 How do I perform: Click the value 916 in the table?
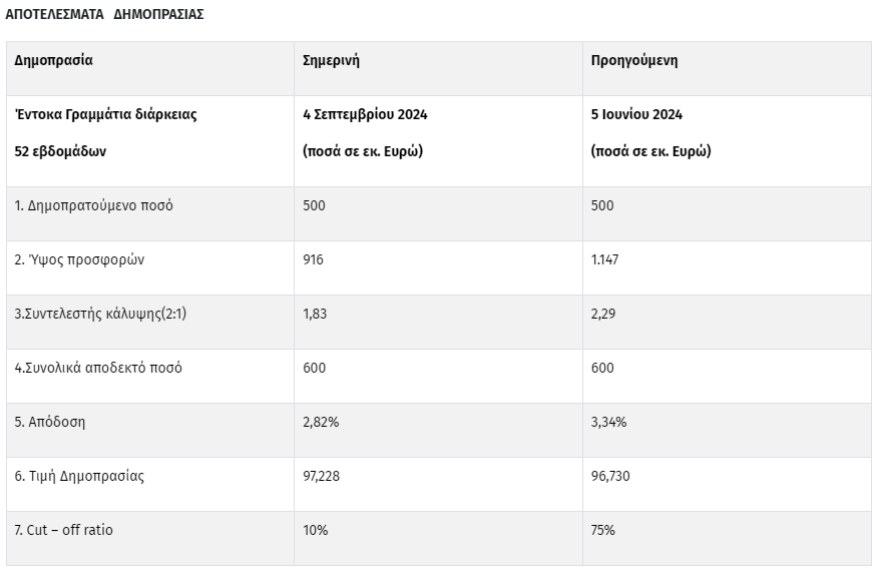313,259
